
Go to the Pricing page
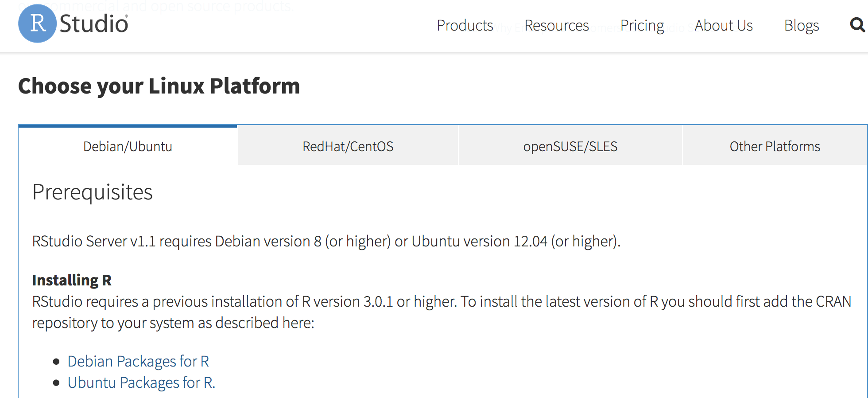(642, 26)
